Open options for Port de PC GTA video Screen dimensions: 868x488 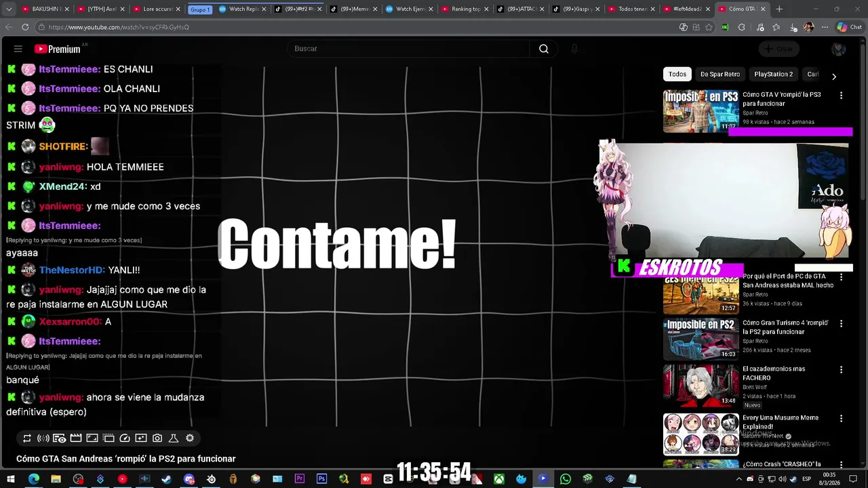[x=842, y=277]
